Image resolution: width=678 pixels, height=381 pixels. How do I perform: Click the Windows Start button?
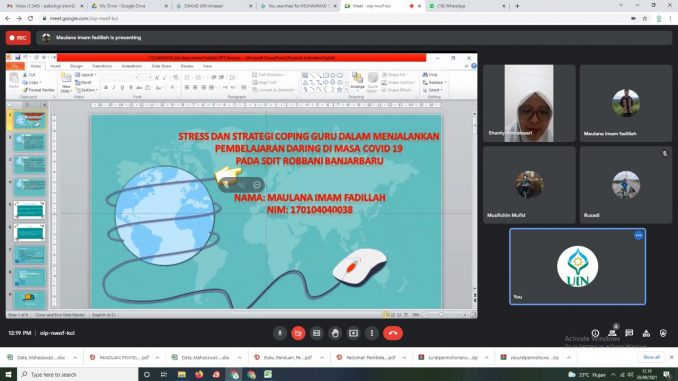(8, 375)
